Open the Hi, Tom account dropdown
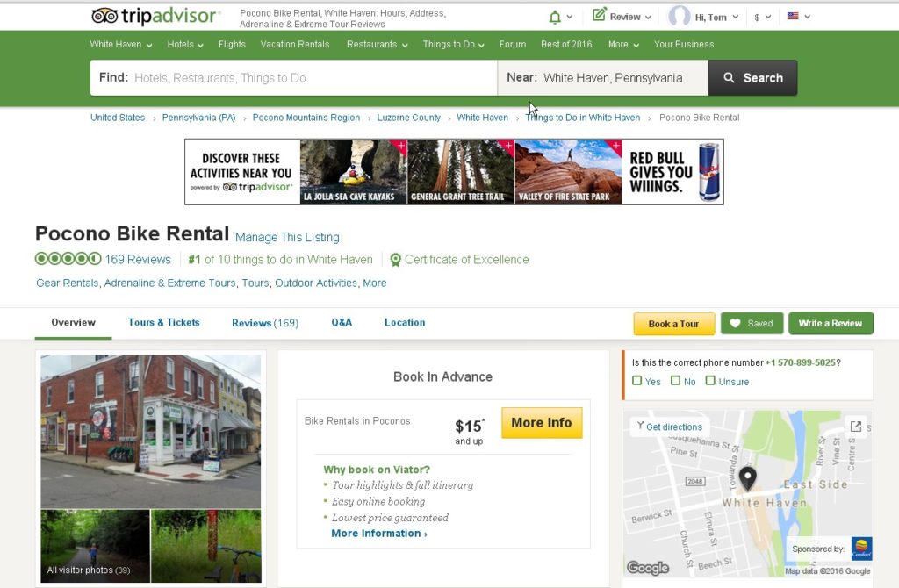Screen dimensions: 899x588 click(x=716, y=18)
